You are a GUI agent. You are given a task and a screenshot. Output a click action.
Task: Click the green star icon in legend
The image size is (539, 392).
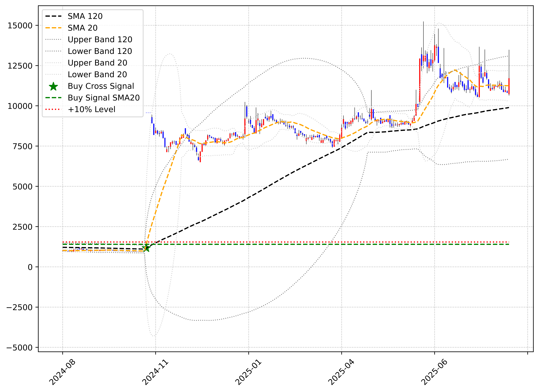point(54,86)
